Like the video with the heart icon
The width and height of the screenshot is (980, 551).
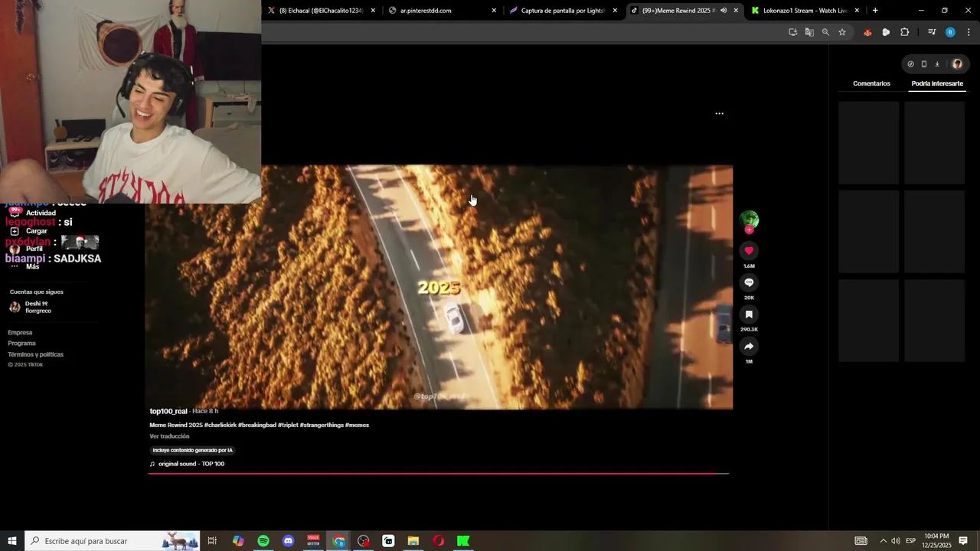(749, 250)
